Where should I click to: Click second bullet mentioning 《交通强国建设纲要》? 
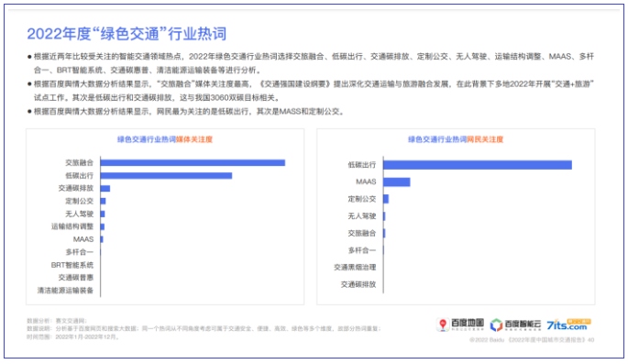pyautogui.click(x=311, y=91)
